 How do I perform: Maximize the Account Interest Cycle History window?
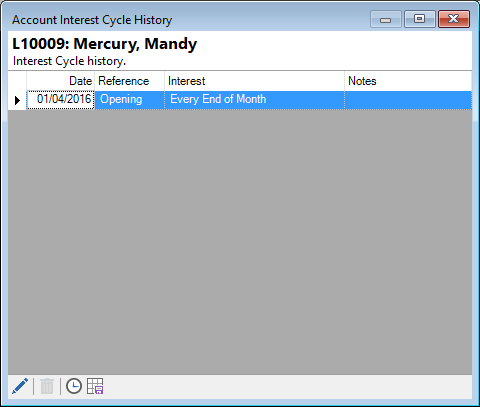[x=420, y=19]
